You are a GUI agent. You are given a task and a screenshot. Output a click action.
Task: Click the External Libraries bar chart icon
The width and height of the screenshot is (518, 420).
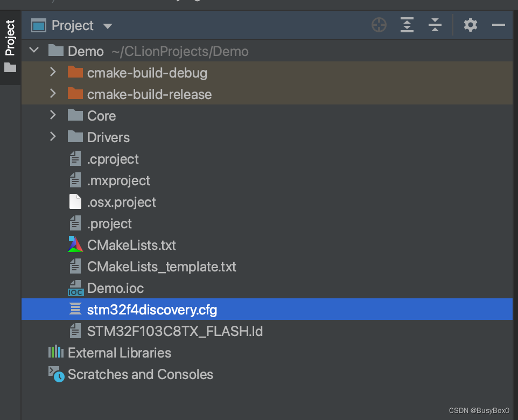click(x=56, y=352)
